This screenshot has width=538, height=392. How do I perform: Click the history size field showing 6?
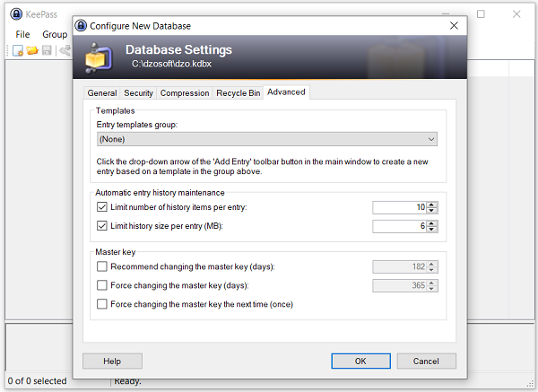click(399, 226)
